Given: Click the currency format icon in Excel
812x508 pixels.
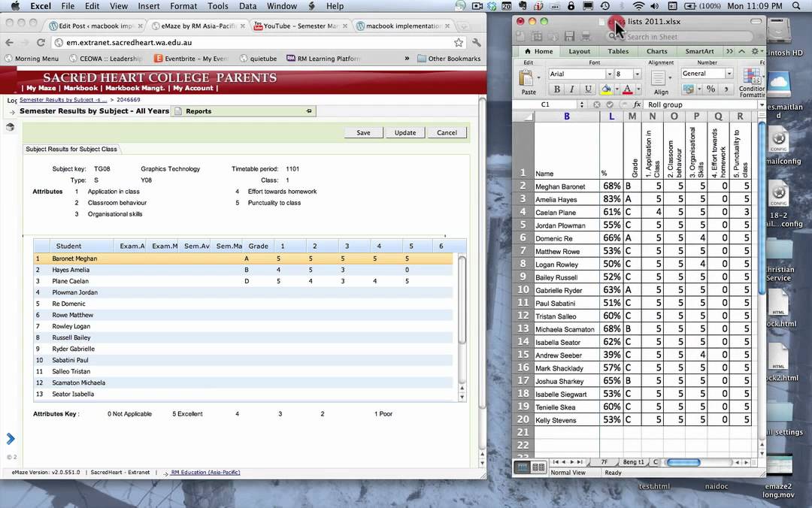Looking at the screenshot, I should click(x=688, y=89).
